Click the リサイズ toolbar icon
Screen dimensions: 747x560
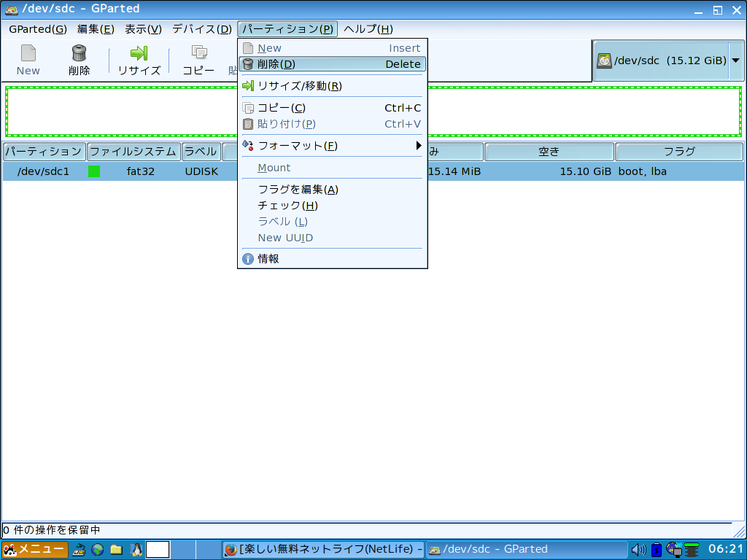coord(139,52)
